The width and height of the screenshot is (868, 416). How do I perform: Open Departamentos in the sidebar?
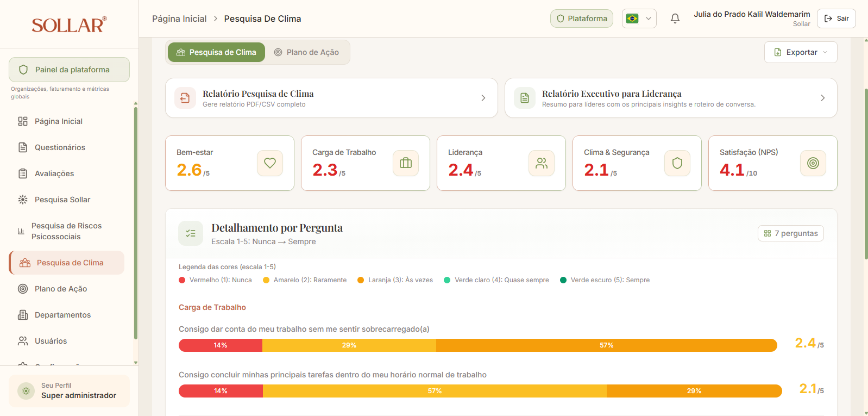coord(66,315)
